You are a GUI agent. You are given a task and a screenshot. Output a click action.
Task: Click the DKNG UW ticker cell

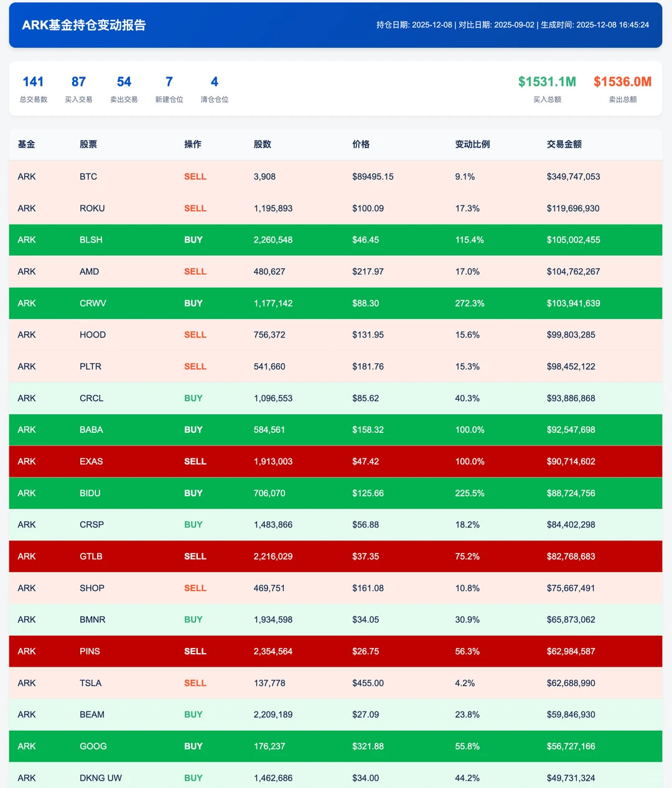[101, 778]
